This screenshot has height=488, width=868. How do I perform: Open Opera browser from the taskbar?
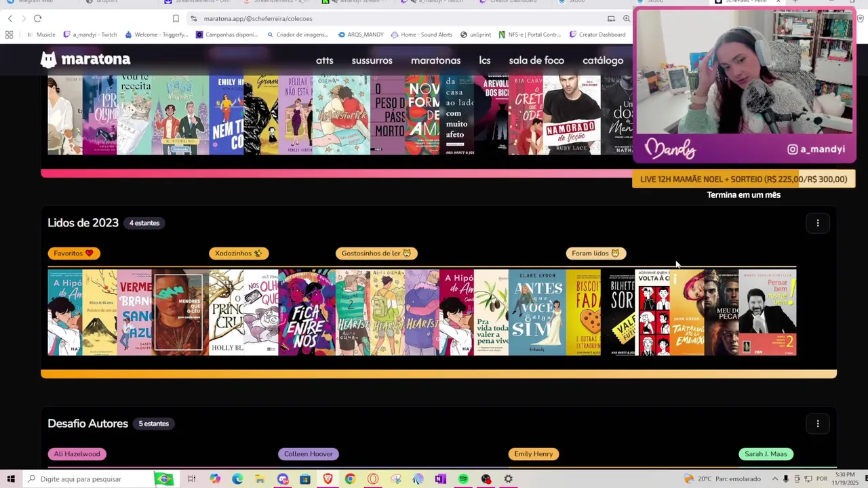pos(372,479)
